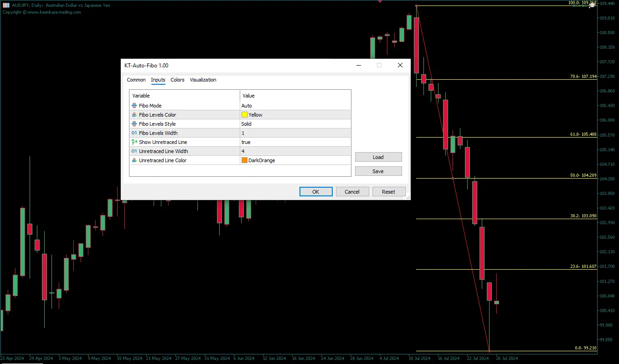Image resolution: width=619 pixels, height=364 pixels.
Task: Open the Colors tab
Action: [177, 80]
